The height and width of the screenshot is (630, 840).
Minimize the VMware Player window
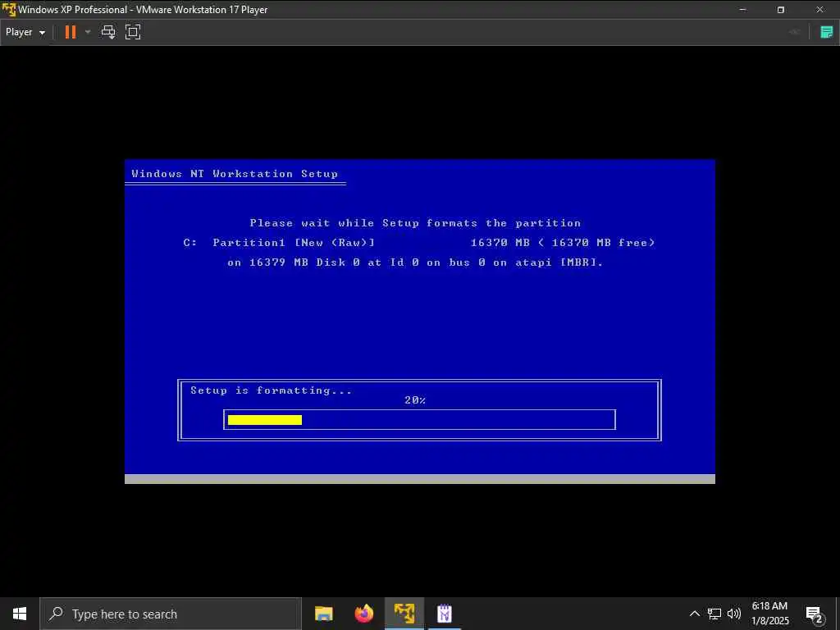(x=742, y=10)
